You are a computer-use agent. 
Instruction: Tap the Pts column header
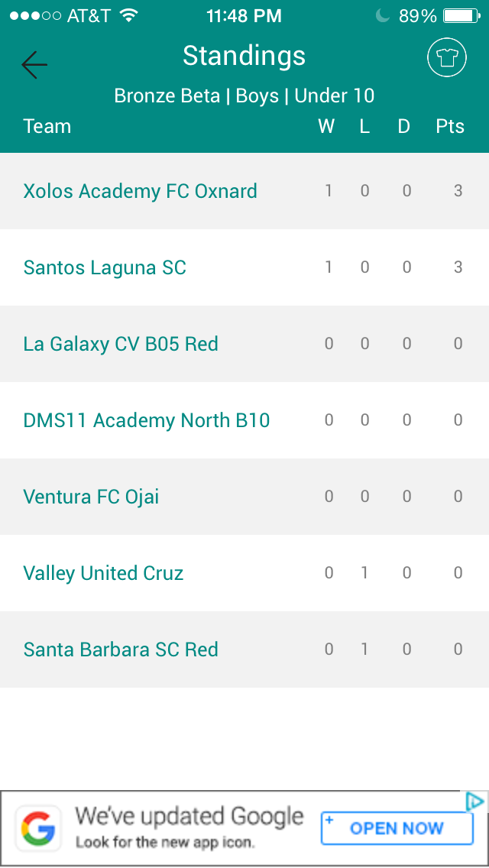point(450,126)
